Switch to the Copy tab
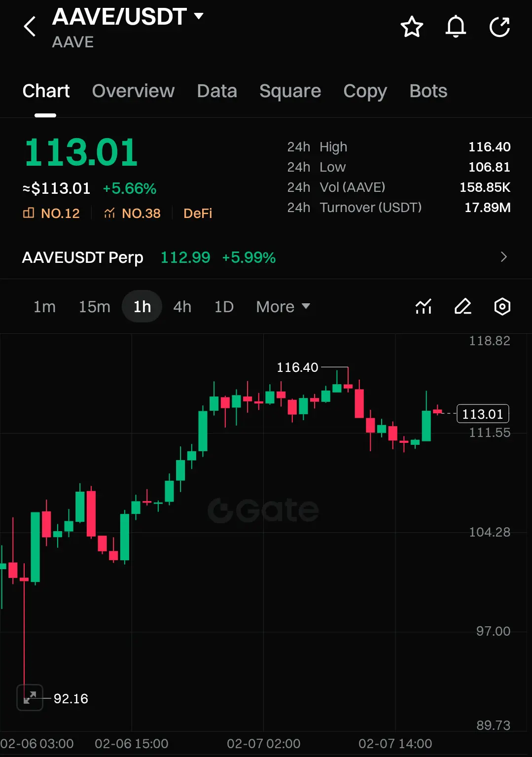Screen dimensions: 532x757 pyautogui.click(x=365, y=92)
